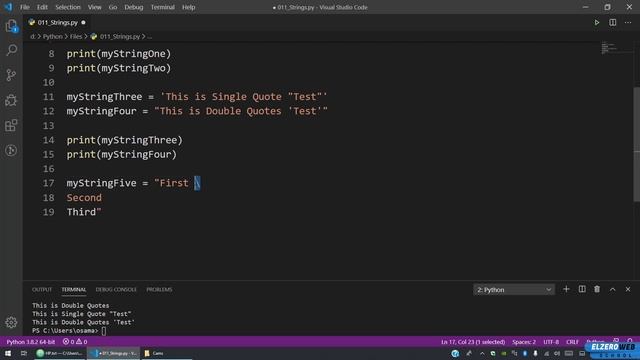
Task: Split the editor right
Action: 613,22
